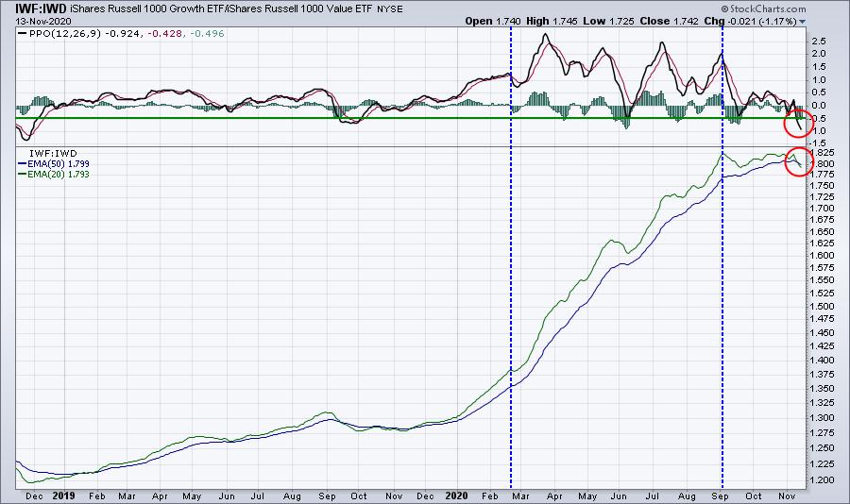Click the 1.825 price scale label

pos(824,152)
